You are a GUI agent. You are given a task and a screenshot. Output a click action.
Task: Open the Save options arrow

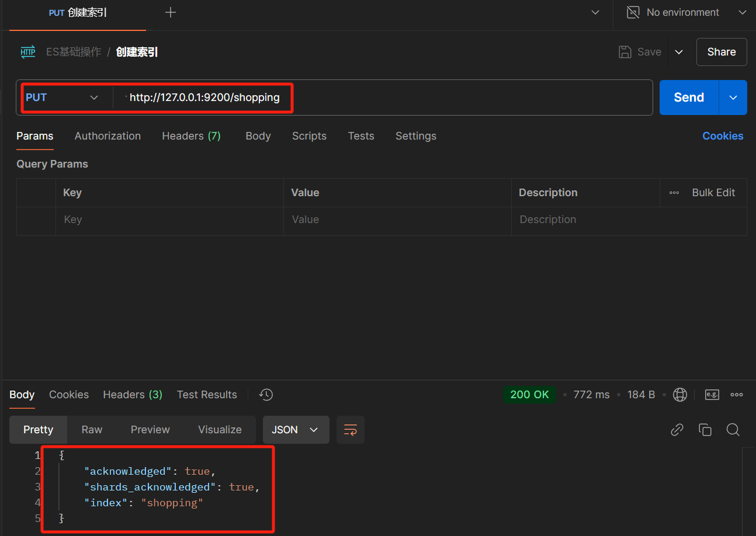click(679, 52)
